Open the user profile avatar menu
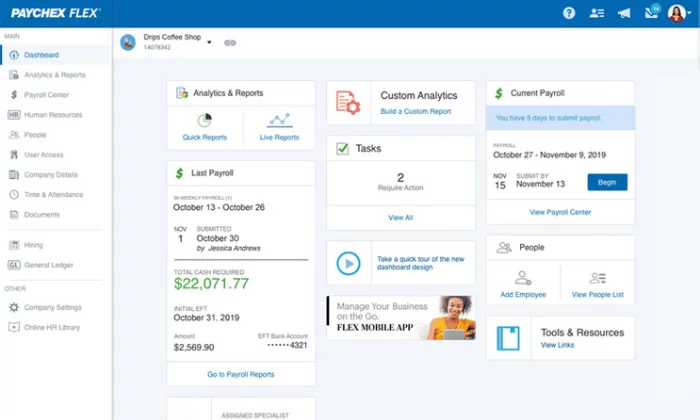 [x=679, y=13]
